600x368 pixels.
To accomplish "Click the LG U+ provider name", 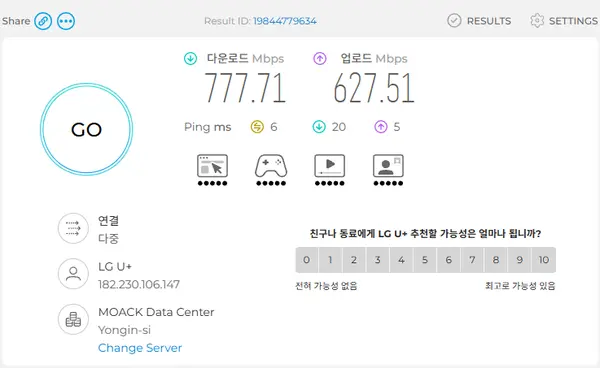I will (x=115, y=267).
